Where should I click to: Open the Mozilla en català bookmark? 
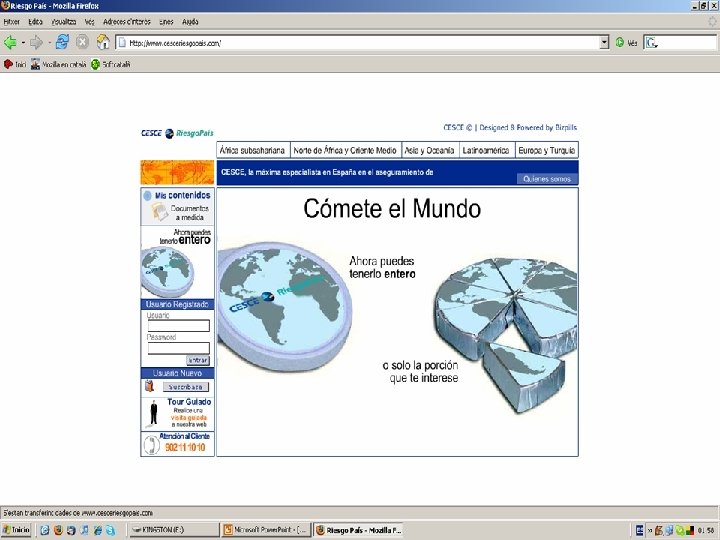[58, 64]
